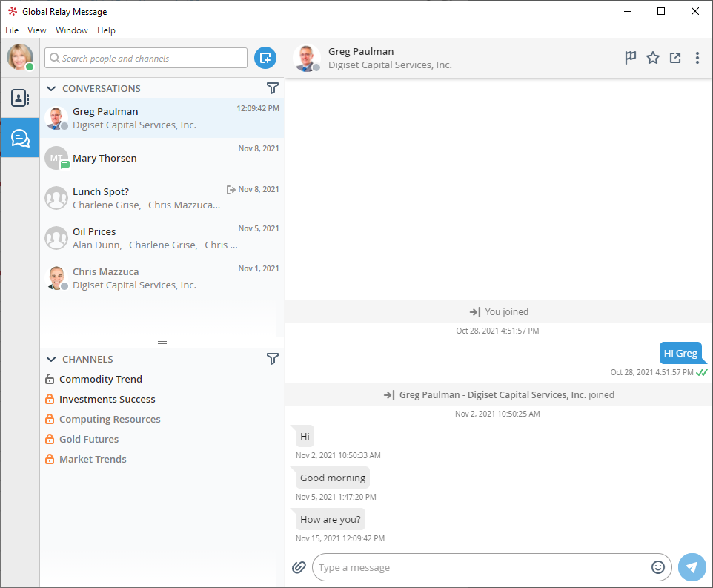The image size is (713, 588).
Task: Attach a file with the paperclip
Action: (x=299, y=566)
